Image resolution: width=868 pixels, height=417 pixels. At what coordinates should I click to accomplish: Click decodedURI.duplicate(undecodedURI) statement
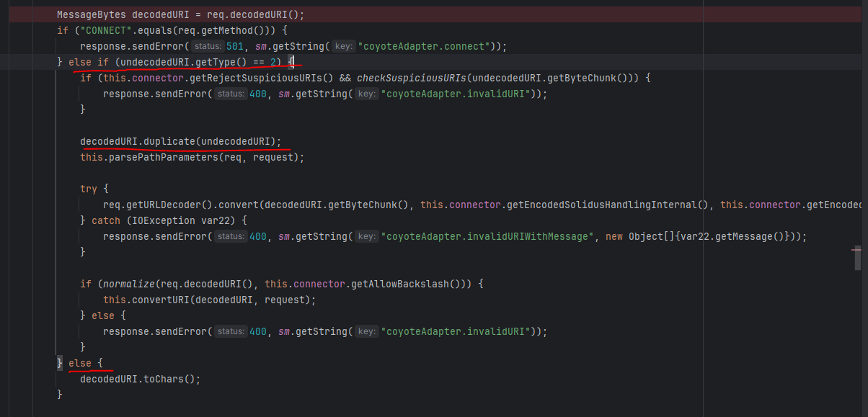(181, 141)
